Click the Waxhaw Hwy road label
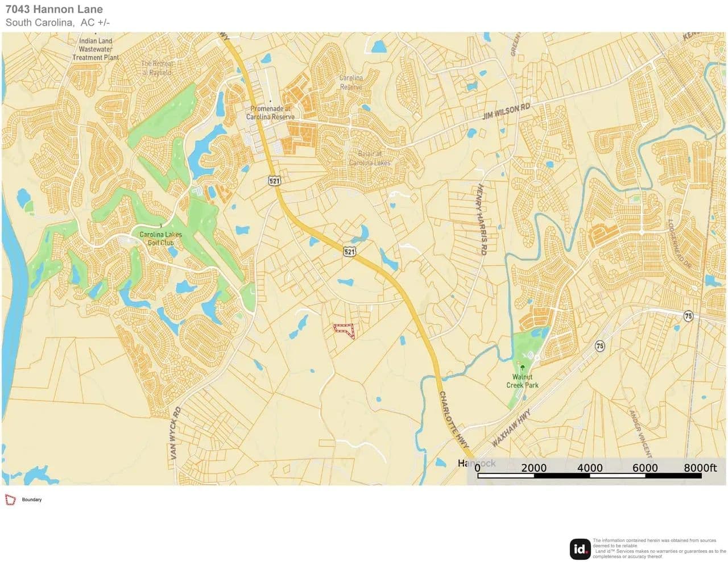Screen dimensions: 728x562 (x=511, y=427)
